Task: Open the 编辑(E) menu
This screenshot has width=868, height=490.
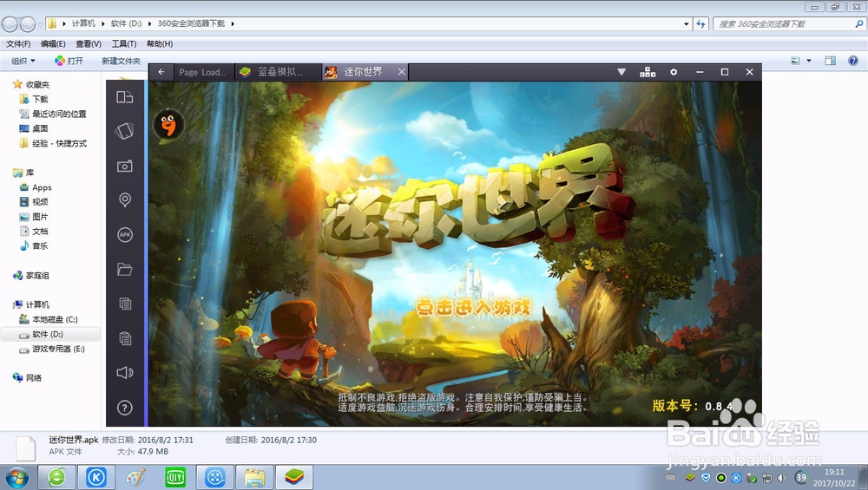Action: tap(53, 43)
